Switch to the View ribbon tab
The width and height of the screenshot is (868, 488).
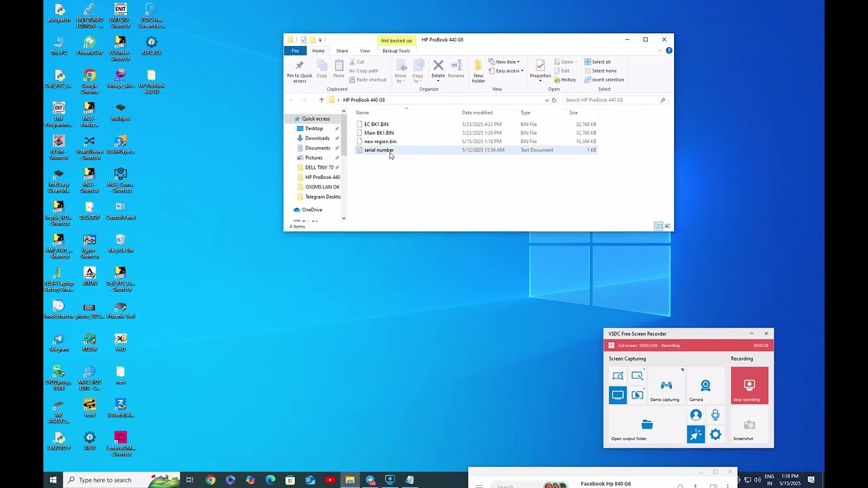(365, 51)
